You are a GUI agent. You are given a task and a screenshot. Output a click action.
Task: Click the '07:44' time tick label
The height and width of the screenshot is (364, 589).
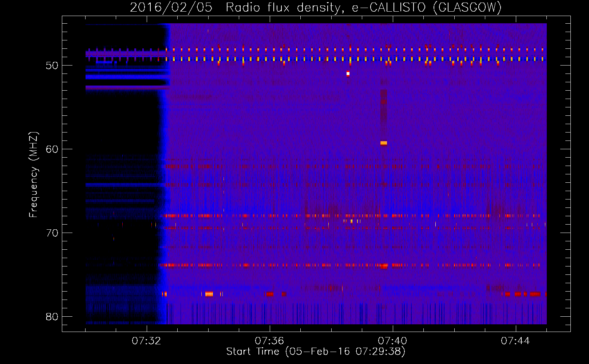point(515,341)
